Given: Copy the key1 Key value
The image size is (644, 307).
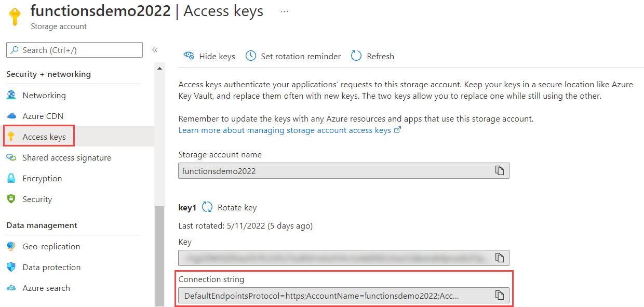Looking at the screenshot, I should (x=499, y=258).
